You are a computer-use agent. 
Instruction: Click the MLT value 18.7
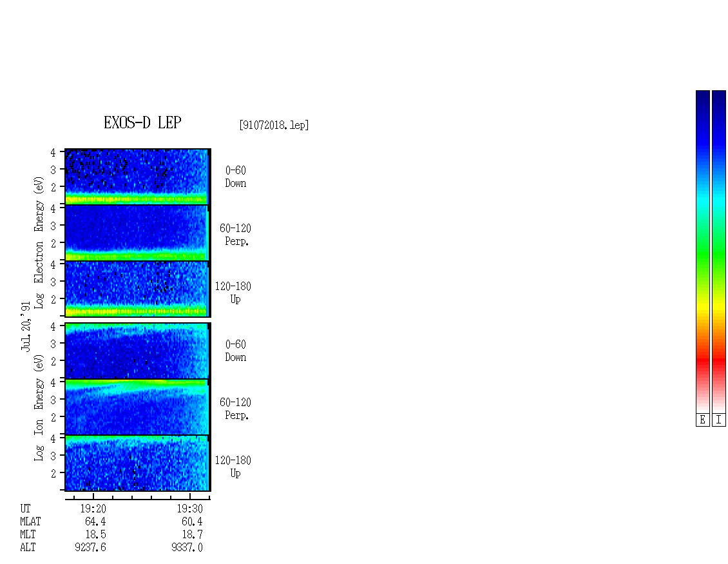[192, 534]
